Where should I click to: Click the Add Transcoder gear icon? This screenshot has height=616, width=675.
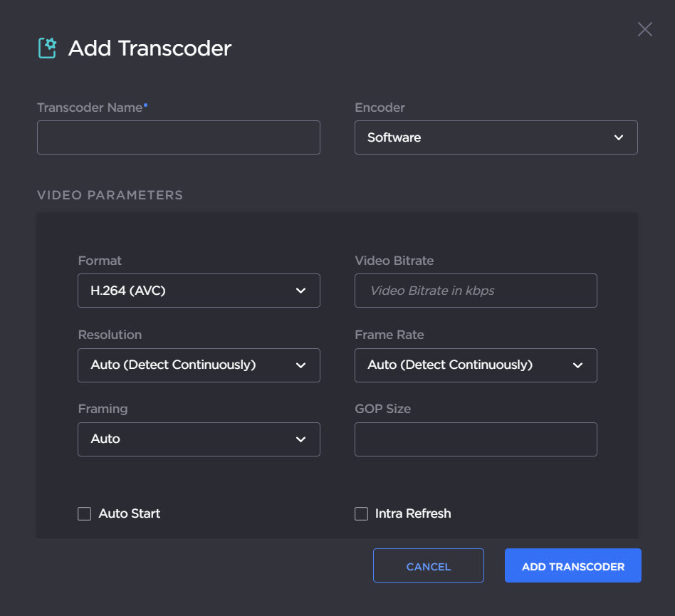point(47,48)
